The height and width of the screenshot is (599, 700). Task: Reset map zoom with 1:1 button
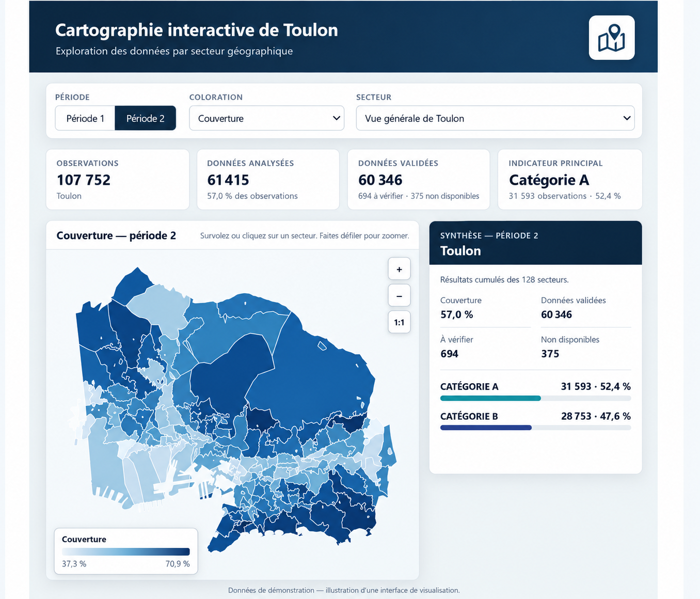tap(399, 323)
